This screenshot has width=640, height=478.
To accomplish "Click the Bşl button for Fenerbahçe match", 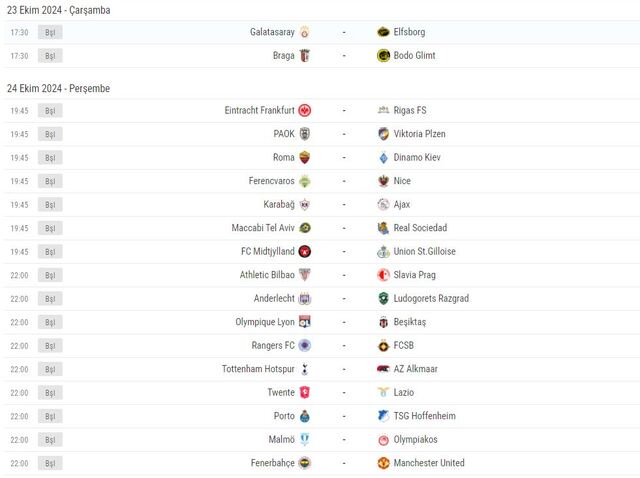I will coord(50,463).
